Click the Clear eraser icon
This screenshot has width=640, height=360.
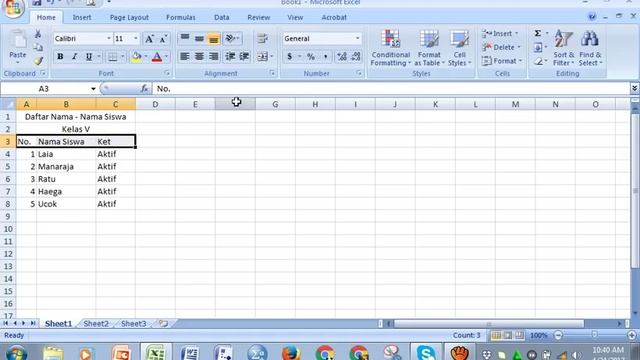[x=538, y=61]
